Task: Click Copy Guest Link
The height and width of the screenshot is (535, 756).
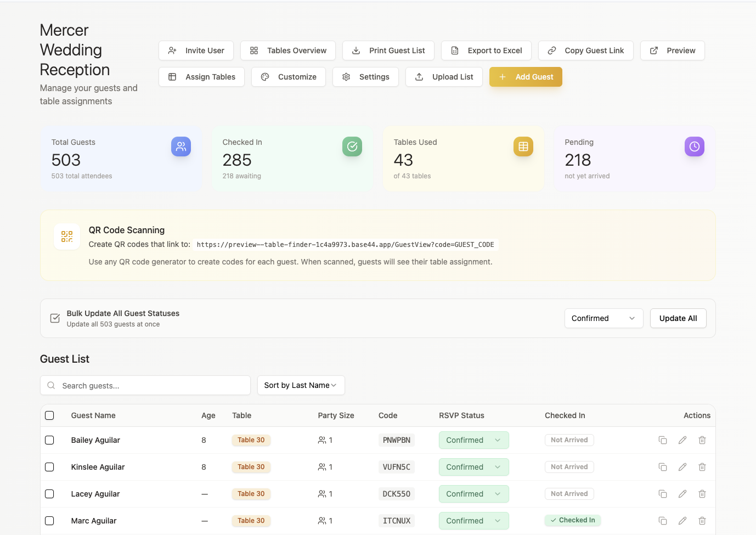Action: 585,50
